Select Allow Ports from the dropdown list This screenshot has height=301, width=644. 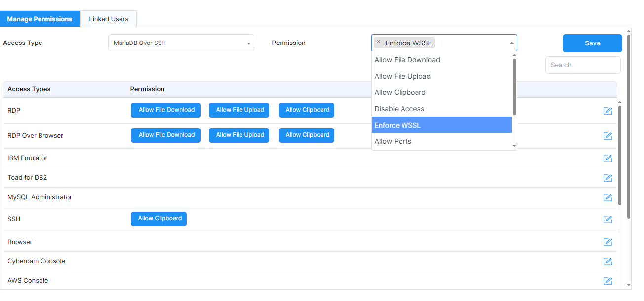click(x=393, y=141)
